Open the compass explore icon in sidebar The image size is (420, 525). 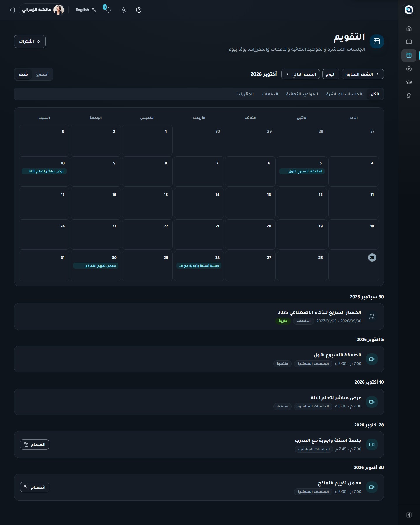(409, 69)
